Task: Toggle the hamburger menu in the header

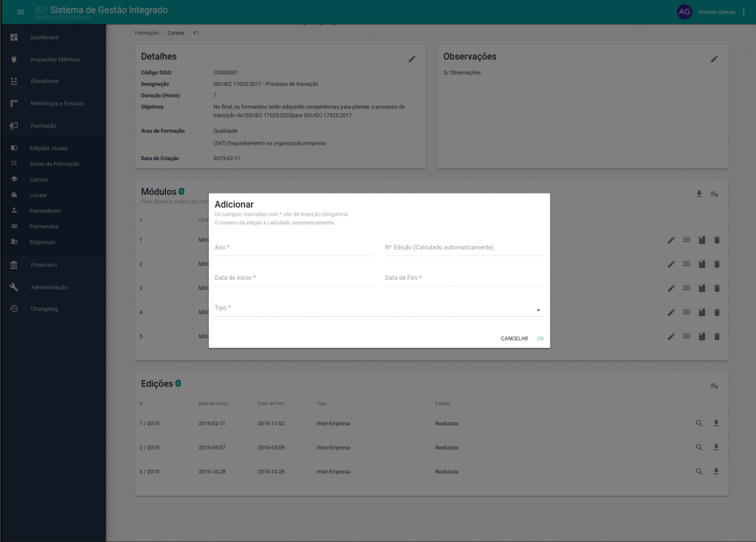Action: (20, 12)
